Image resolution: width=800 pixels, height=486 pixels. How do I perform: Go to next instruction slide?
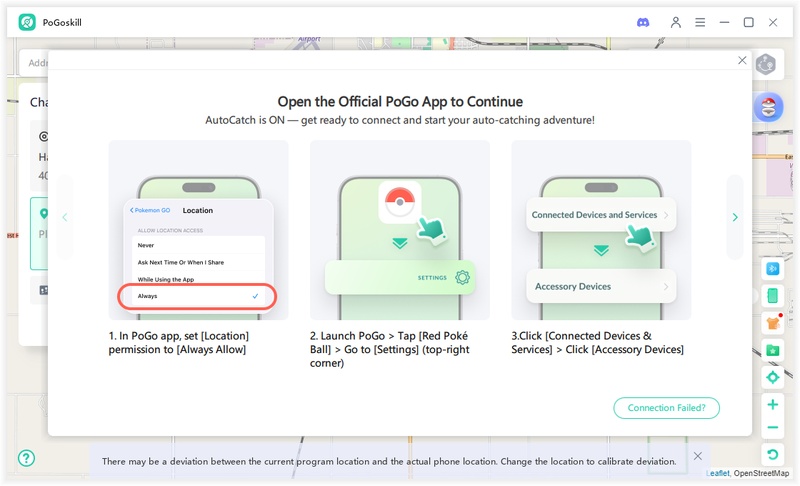735,217
